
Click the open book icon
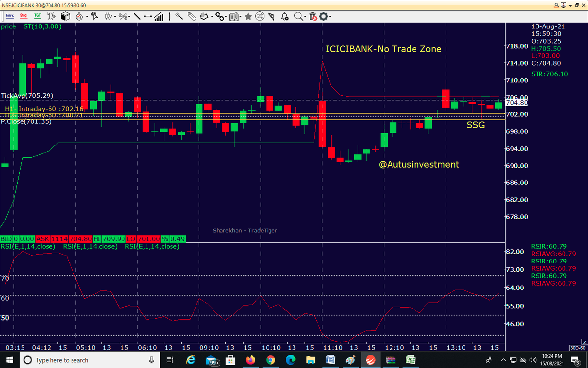(x=234, y=16)
